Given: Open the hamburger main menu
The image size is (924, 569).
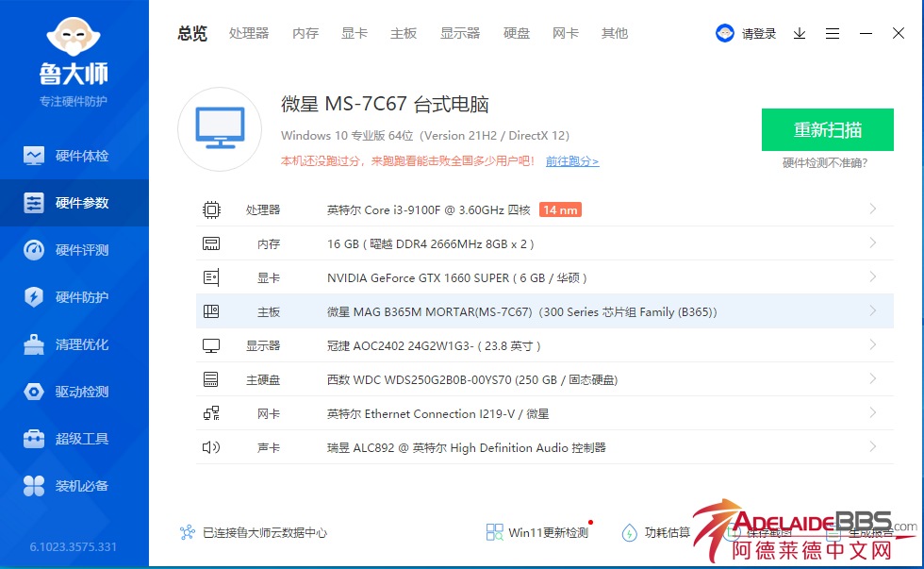Looking at the screenshot, I should (833, 33).
